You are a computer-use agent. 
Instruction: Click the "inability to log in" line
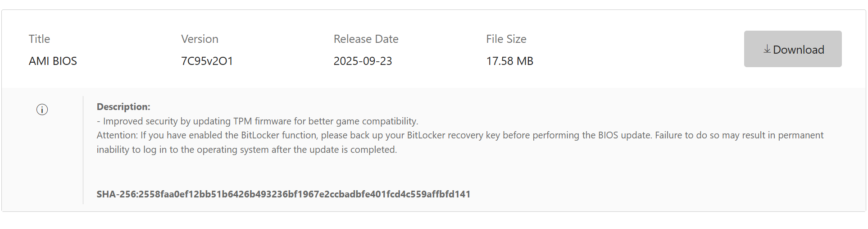[246, 150]
